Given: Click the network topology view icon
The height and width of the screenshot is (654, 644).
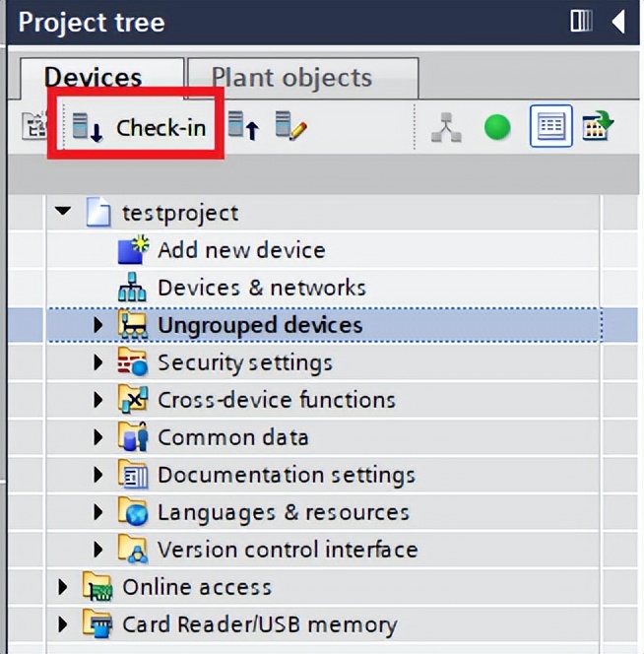Looking at the screenshot, I should (447, 127).
